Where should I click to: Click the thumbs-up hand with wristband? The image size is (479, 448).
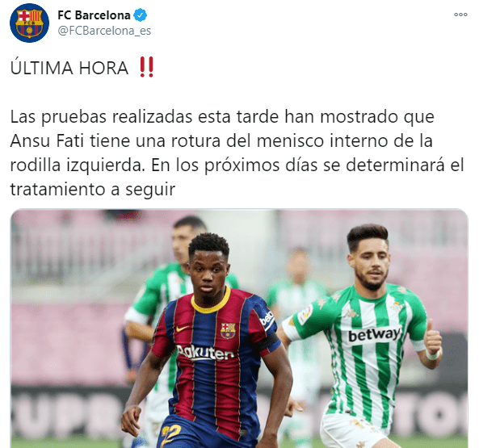(x=433, y=341)
